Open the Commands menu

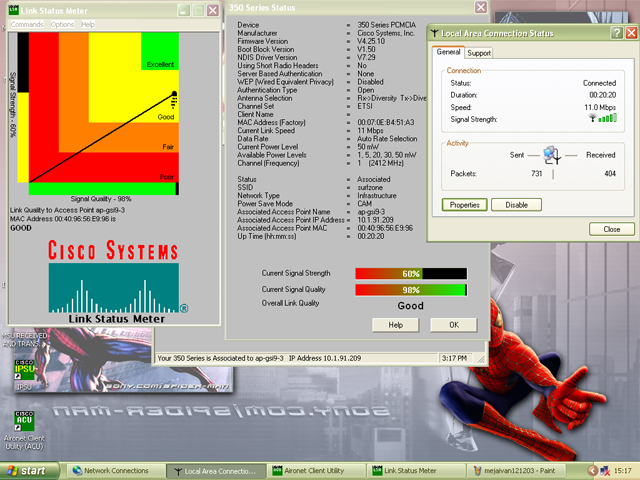[27, 23]
